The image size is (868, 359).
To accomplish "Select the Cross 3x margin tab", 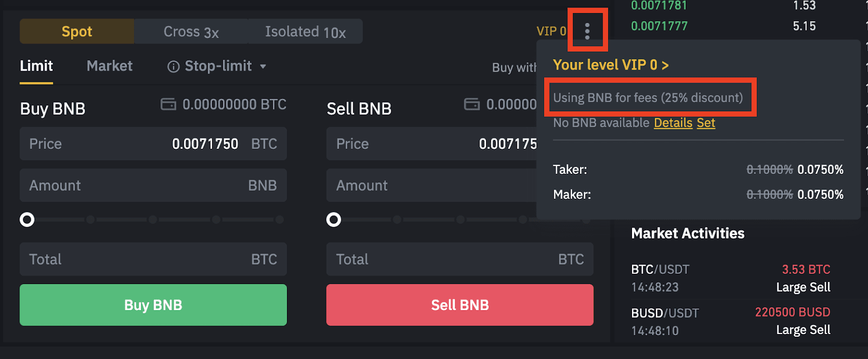I will click(191, 32).
